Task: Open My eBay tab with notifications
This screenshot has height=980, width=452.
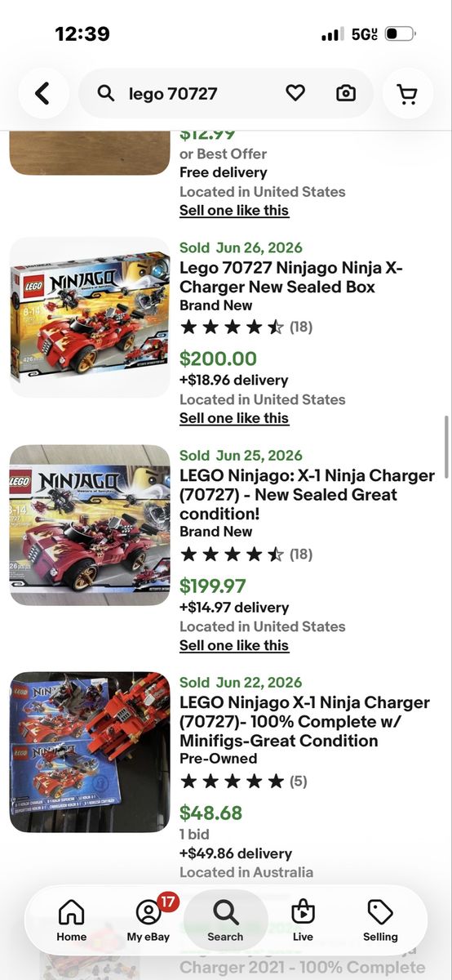Action: click(x=148, y=920)
